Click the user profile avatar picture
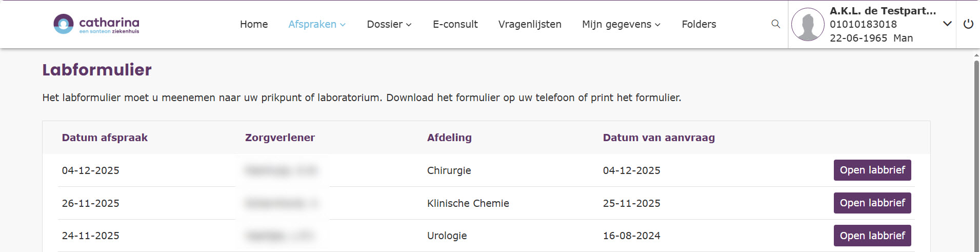Viewport: 980px width, 252px height. pyautogui.click(x=808, y=24)
